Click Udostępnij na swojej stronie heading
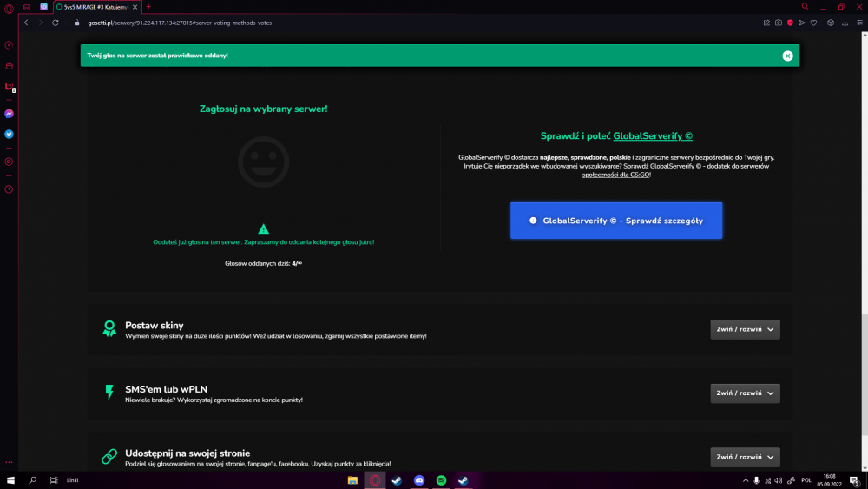Viewport: 868px width, 489px height. [187, 453]
